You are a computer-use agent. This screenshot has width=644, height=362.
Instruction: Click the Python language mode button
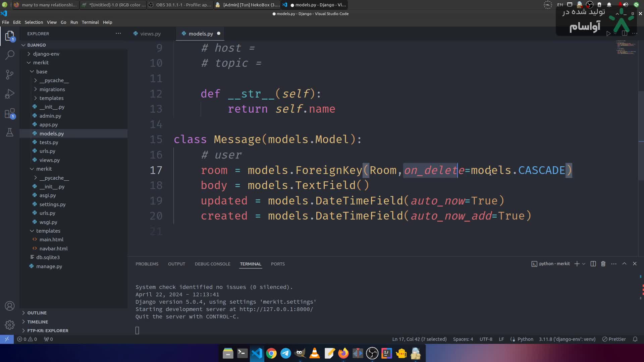[x=525, y=339]
